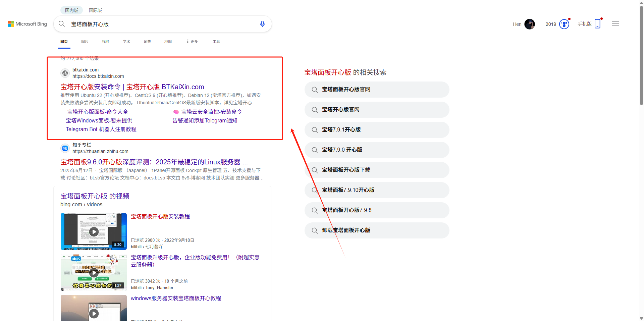This screenshot has height=321, width=644.
Task: Open the 工具 filter options
Action: [216, 42]
